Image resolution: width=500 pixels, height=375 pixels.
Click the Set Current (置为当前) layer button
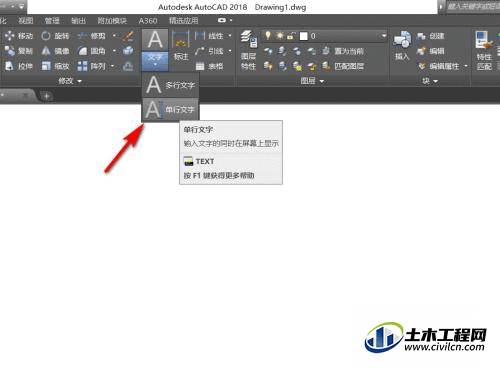pyautogui.click(x=343, y=51)
